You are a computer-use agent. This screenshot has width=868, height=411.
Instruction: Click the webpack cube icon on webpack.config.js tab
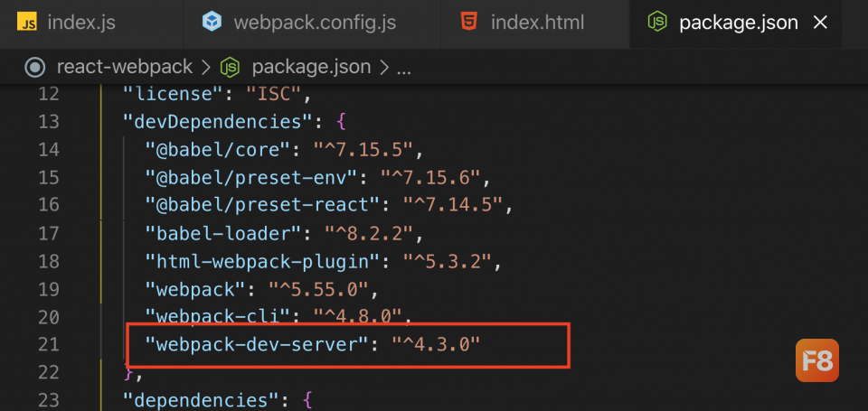(x=212, y=22)
